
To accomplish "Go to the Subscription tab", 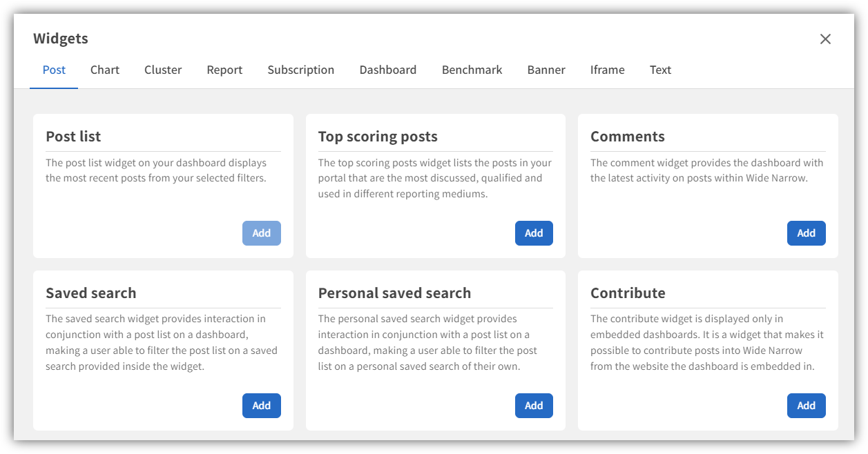I will 300,70.
